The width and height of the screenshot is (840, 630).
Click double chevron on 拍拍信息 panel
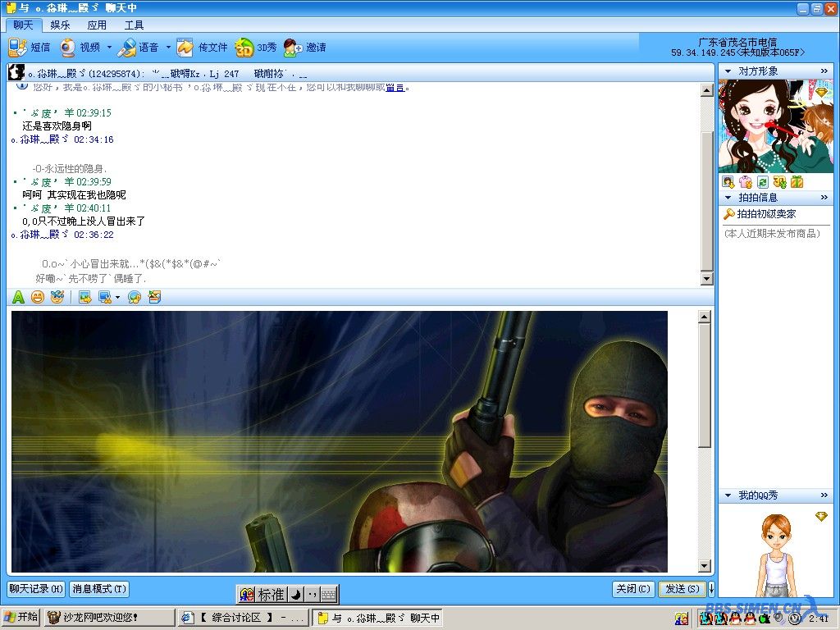tap(824, 198)
